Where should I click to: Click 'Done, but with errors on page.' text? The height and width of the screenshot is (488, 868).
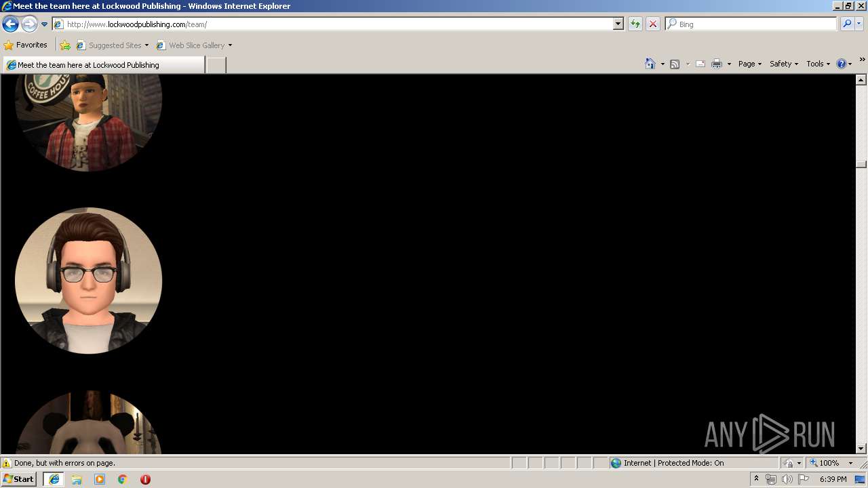tap(64, 463)
